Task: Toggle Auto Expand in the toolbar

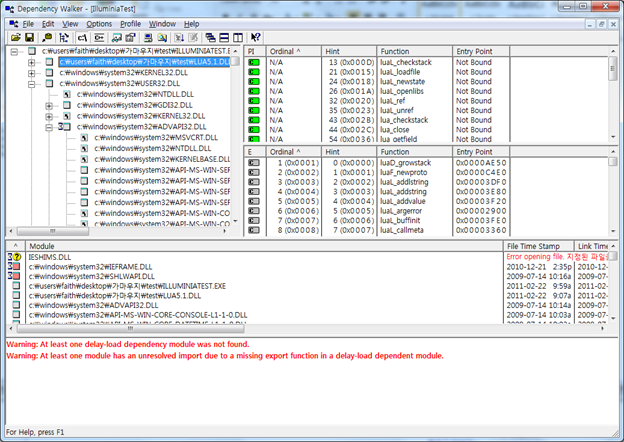Action: pyautogui.click(x=64, y=38)
